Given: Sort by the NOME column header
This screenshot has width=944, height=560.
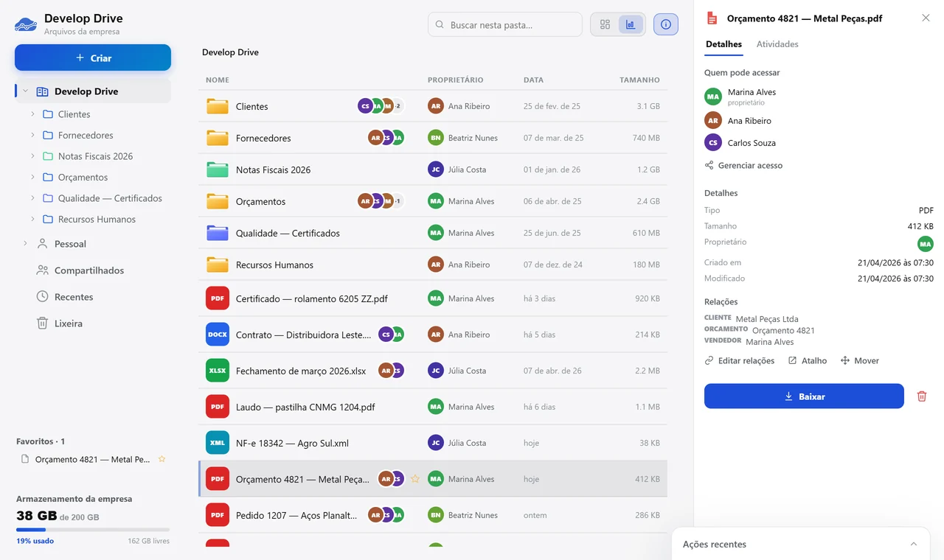Looking at the screenshot, I should coord(218,80).
